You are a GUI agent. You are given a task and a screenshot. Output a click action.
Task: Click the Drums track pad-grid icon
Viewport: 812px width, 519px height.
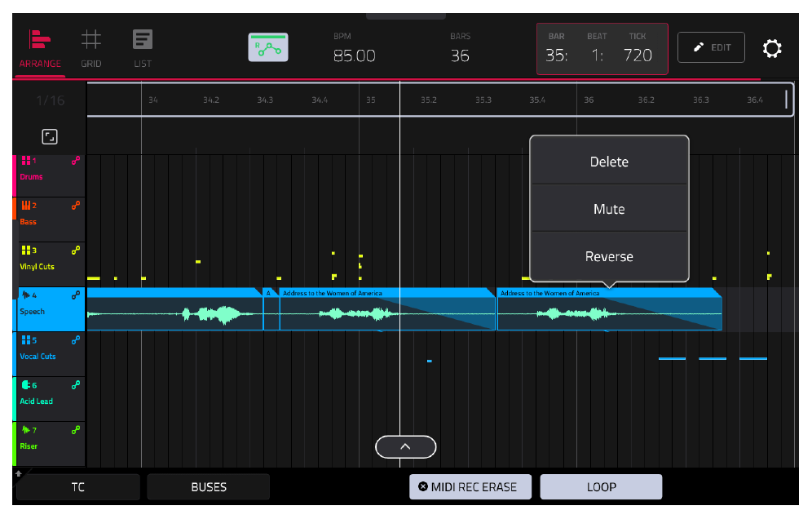coord(25,161)
